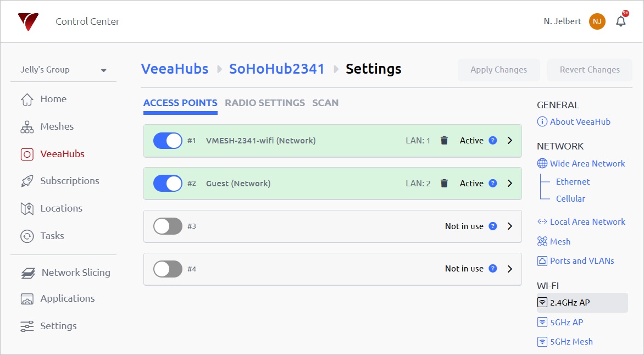Click the VeeaHubs sidebar icon

27,154
